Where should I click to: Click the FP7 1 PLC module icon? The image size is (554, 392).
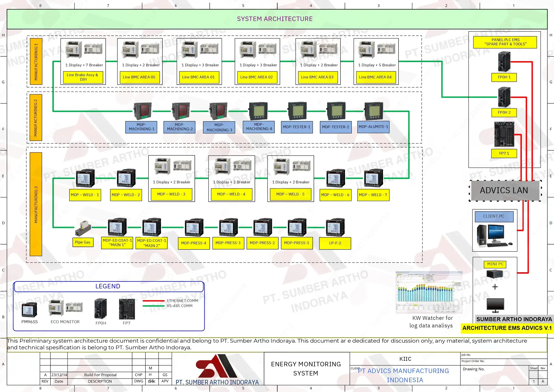coord(504,134)
